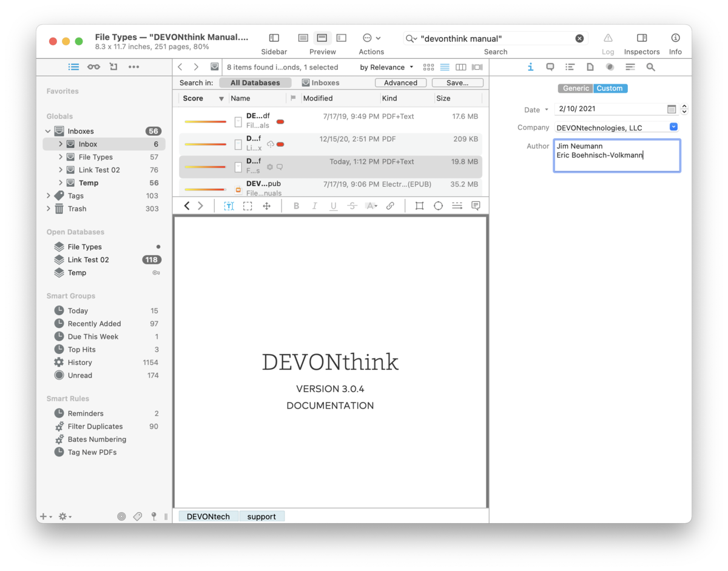
Task: Toggle the Inspectors panel
Action: [642, 38]
